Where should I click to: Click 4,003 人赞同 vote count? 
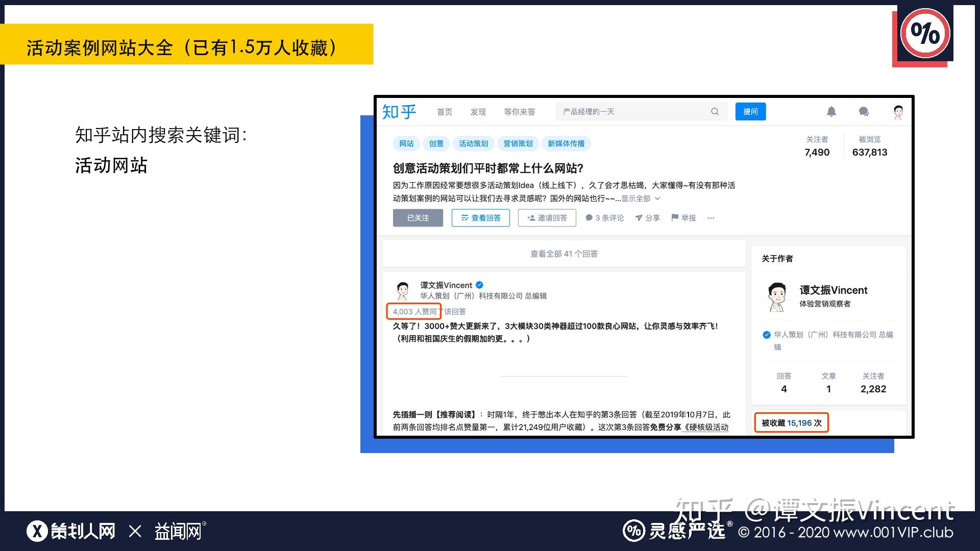coord(414,312)
